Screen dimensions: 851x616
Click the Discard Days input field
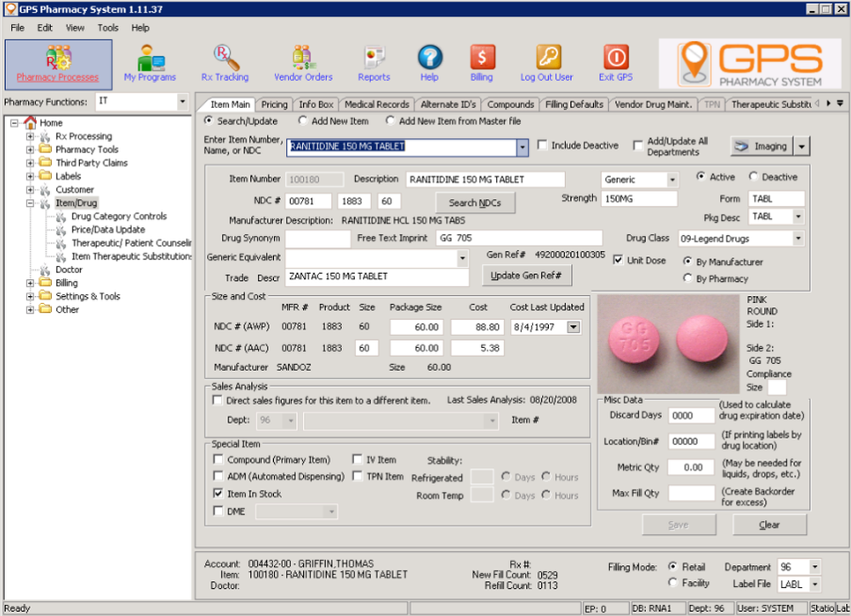coord(691,416)
